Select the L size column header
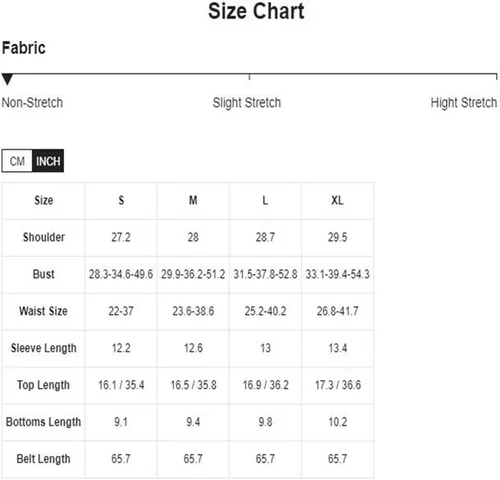The image size is (500, 480). pyautogui.click(x=265, y=200)
